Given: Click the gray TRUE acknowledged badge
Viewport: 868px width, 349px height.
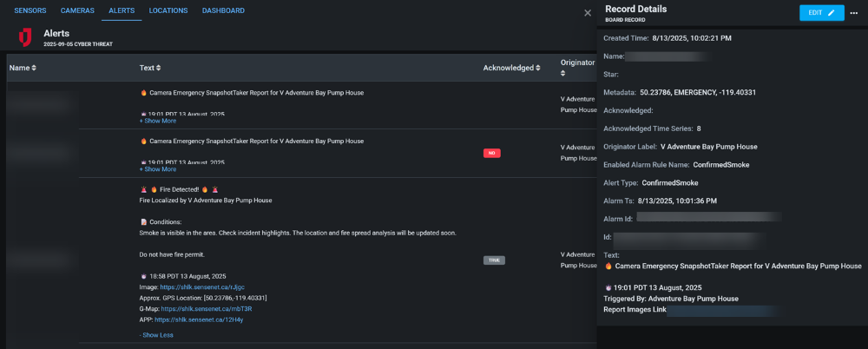Looking at the screenshot, I should click(x=494, y=260).
